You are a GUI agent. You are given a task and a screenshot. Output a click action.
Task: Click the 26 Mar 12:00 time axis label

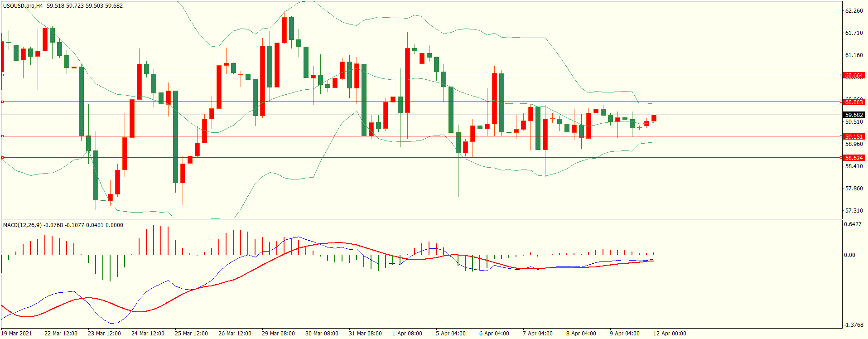(x=235, y=334)
